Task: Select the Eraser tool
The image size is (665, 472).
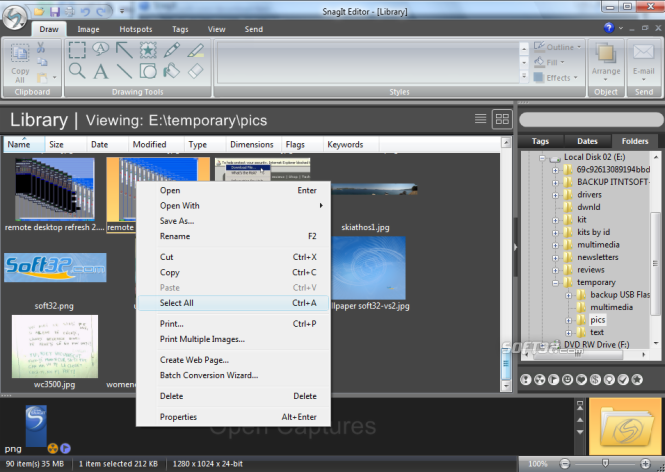Action: tap(196, 71)
